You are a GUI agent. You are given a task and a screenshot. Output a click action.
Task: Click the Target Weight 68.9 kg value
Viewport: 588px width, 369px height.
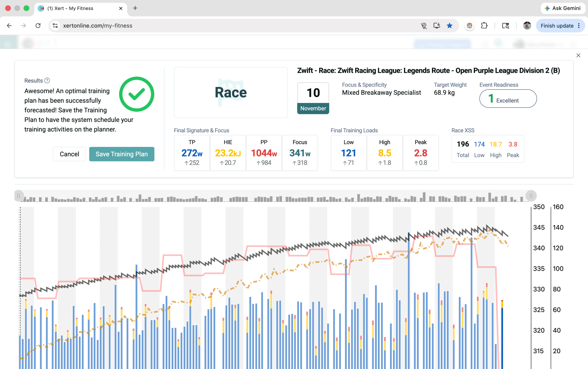pos(444,93)
